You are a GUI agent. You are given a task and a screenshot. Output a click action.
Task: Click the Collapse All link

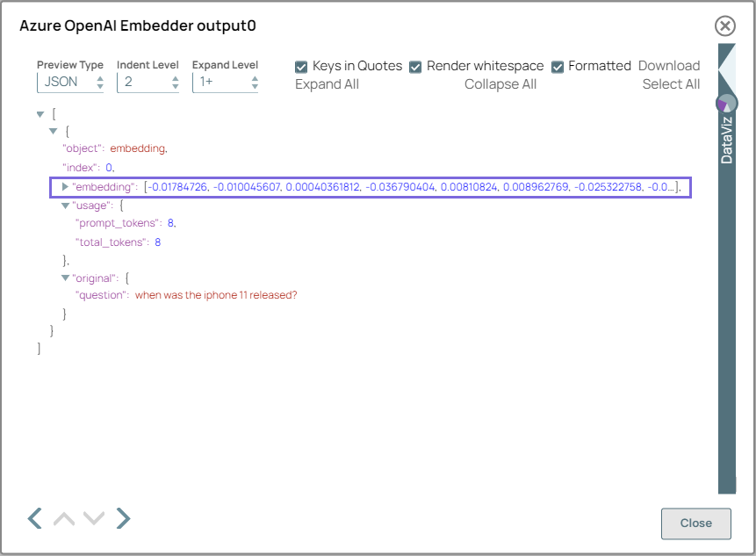[500, 84]
